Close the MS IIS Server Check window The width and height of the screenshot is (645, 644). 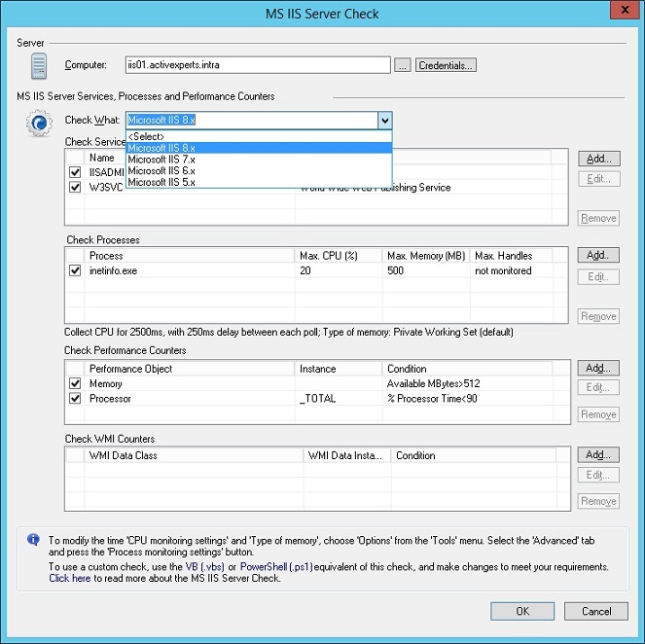tap(625, 10)
